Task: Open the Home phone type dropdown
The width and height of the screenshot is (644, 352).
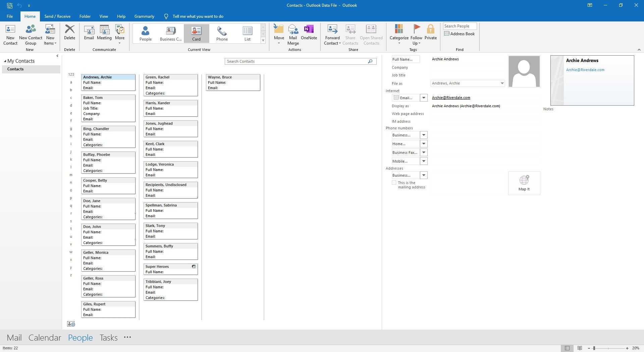Action: click(x=424, y=144)
